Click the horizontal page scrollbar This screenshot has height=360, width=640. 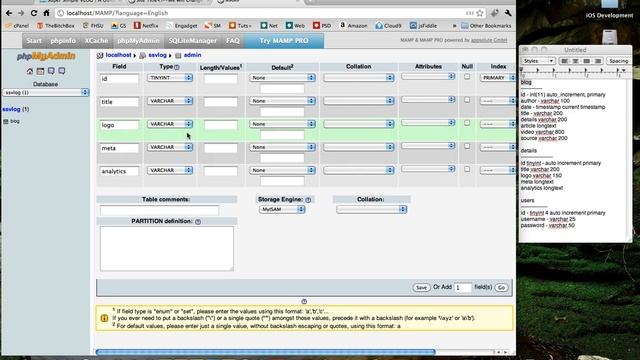[266, 352]
